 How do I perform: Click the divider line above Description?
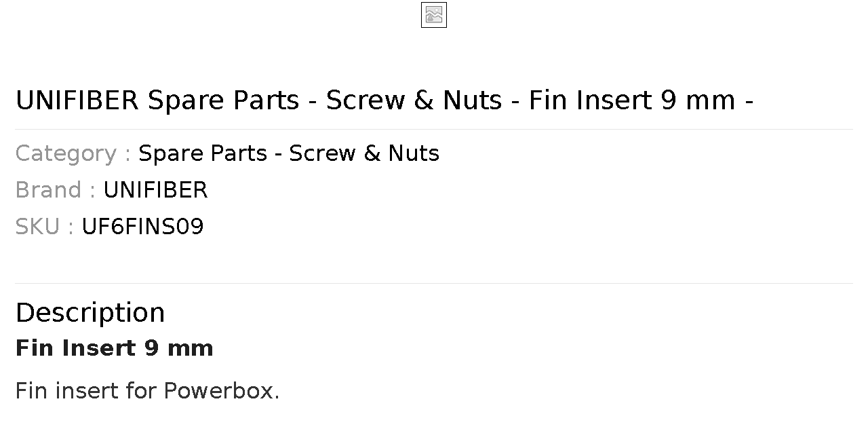pos(434,283)
